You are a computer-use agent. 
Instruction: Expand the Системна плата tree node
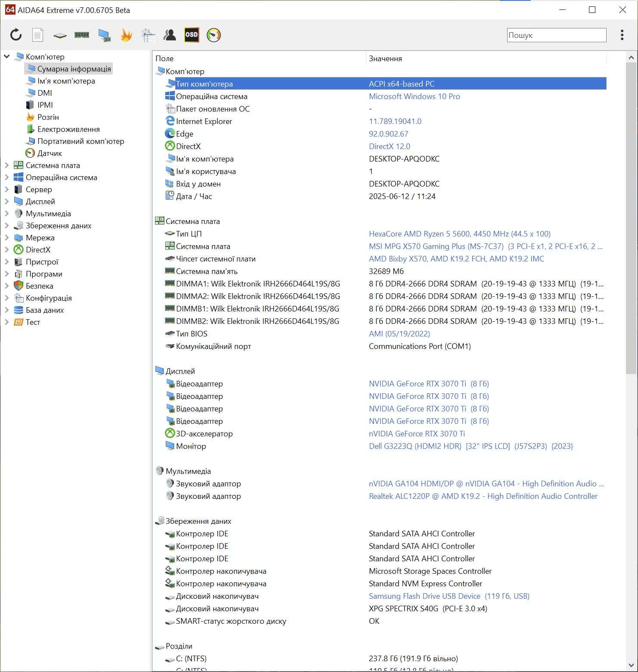pyautogui.click(x=6, y=165)
